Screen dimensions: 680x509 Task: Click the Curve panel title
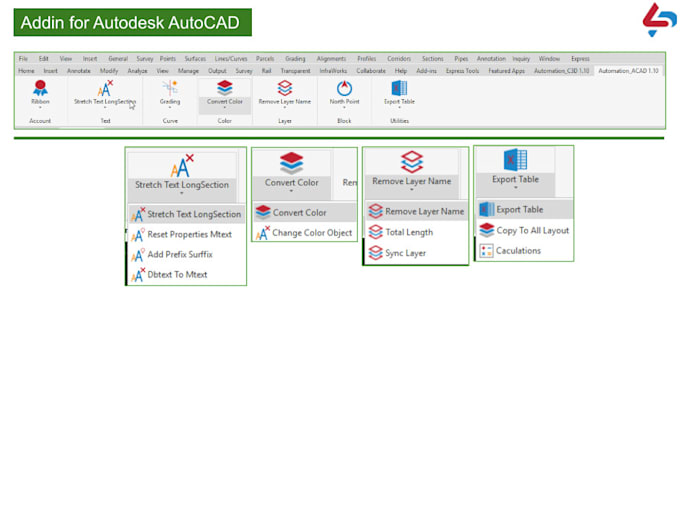pyautogui.click(x=170, y=121)
